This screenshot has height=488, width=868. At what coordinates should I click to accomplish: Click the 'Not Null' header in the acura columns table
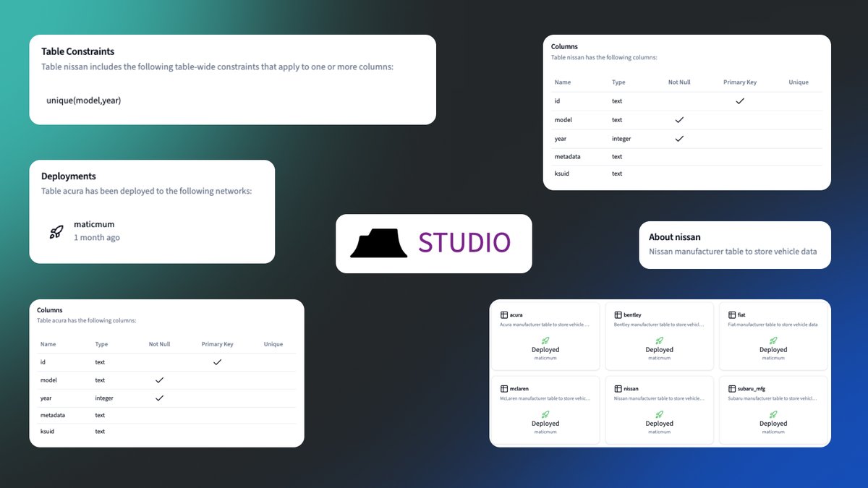[159, 344]
